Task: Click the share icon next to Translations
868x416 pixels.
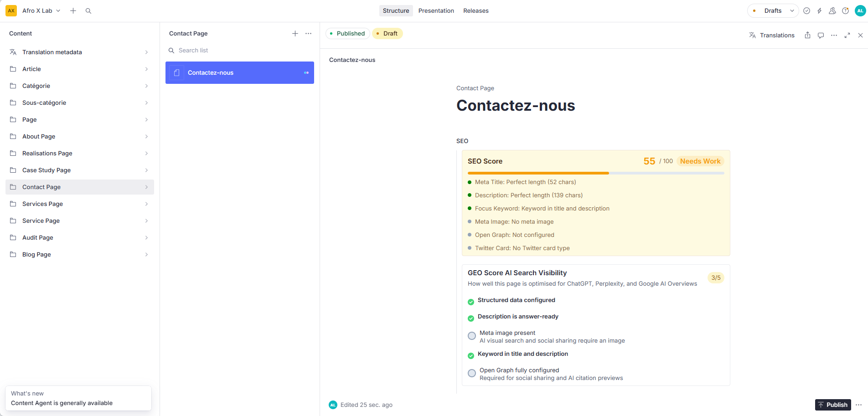Action: 807,35
